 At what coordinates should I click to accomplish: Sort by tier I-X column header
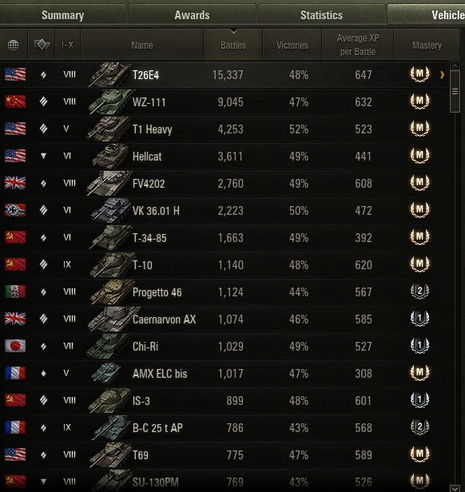(67, 44)
